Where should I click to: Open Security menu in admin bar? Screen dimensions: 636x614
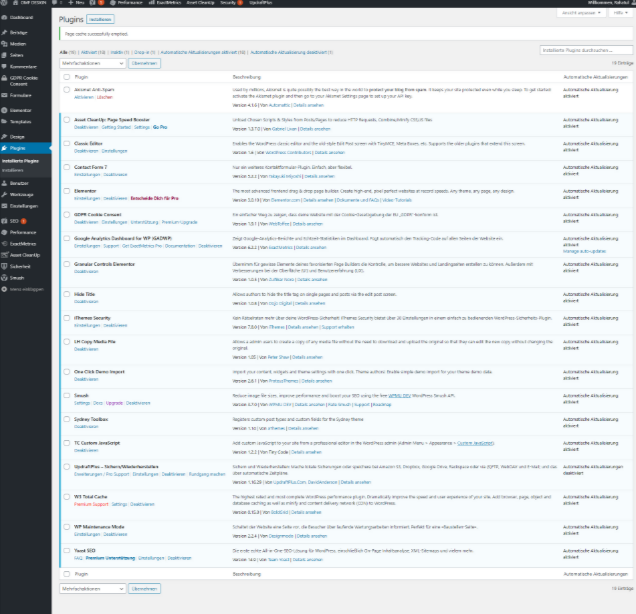[x=231, y=2]
